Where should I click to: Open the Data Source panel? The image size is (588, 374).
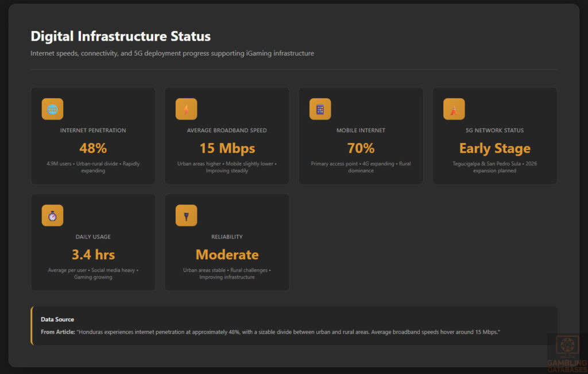coord(294,325)
